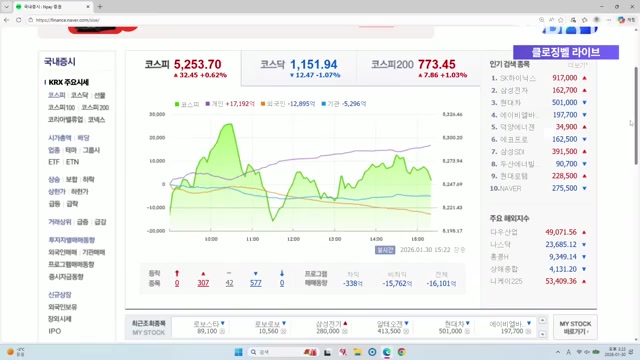Click the falling stocks count 577
Viewport: 640px width, 360px height.
[256, 283]
